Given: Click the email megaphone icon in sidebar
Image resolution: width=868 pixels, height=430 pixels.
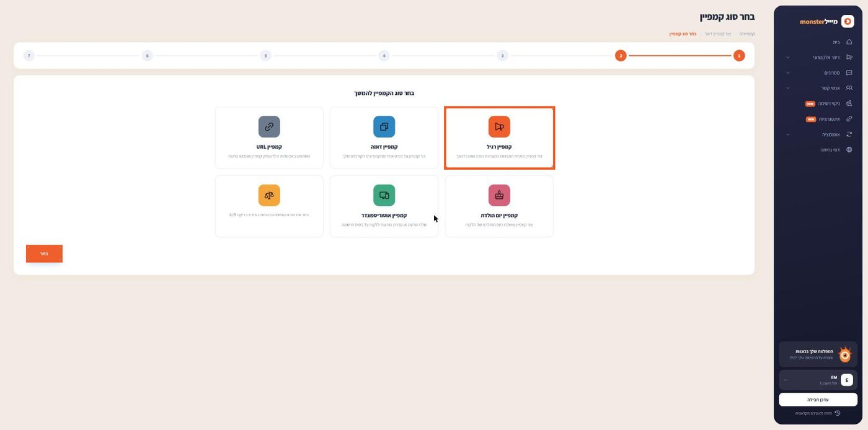Looking at the screenshot, I should click(x=849, y=58).
